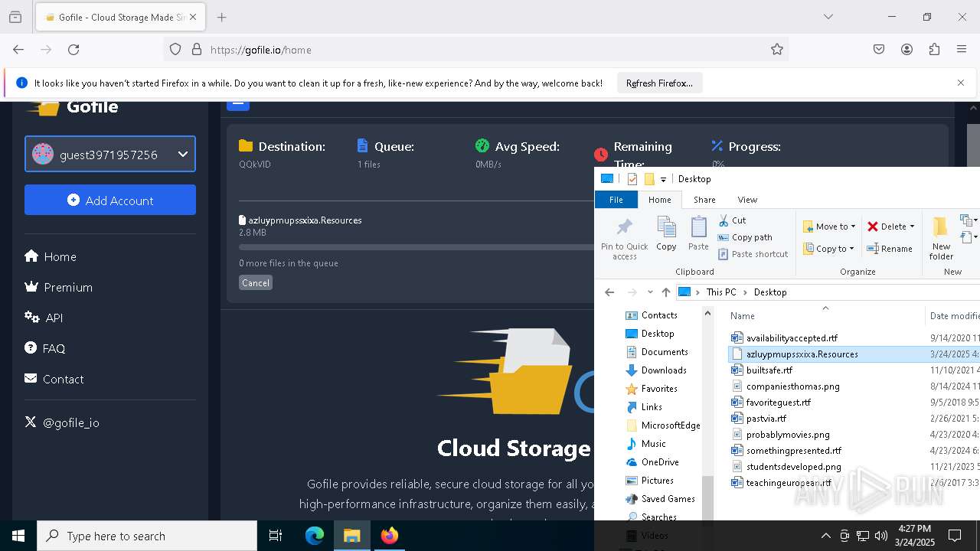This screenshot has height=551, width=980.
Task: Go back in the Firefox toolbar
Action: tap(18, 50)
